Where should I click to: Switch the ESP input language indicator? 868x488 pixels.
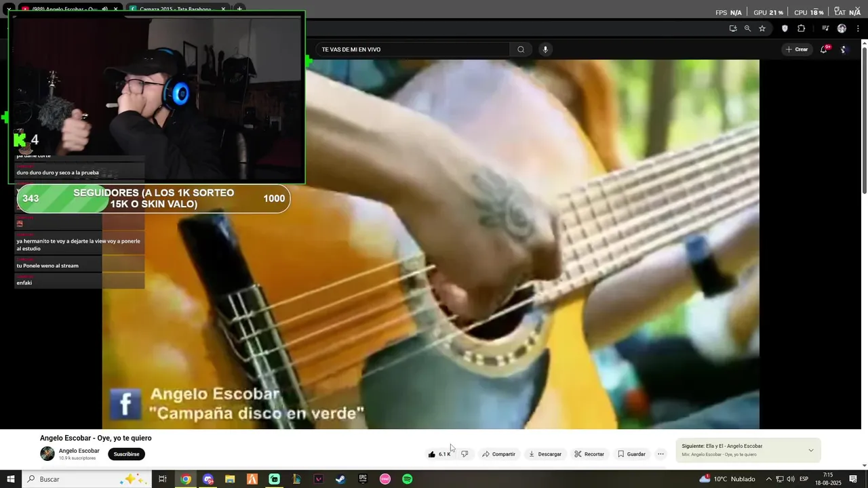(x=804, y=479)
